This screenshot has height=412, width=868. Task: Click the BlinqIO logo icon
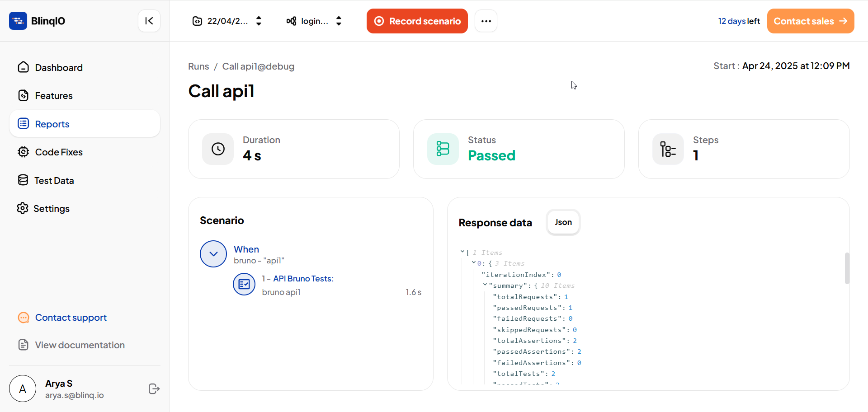point(18,21)
